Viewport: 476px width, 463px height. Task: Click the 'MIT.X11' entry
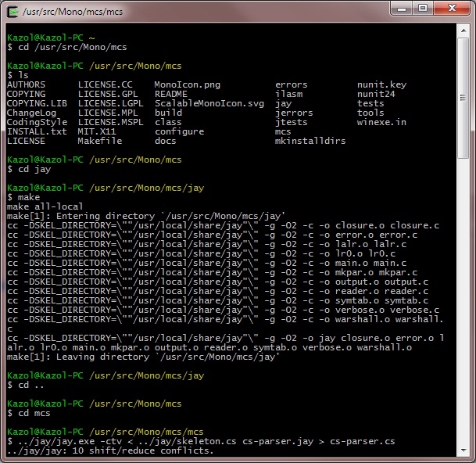pos(97,131)
